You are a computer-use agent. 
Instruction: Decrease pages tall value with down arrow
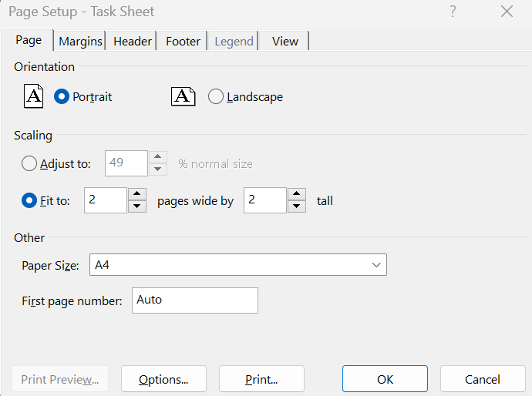tap(296, 206)
